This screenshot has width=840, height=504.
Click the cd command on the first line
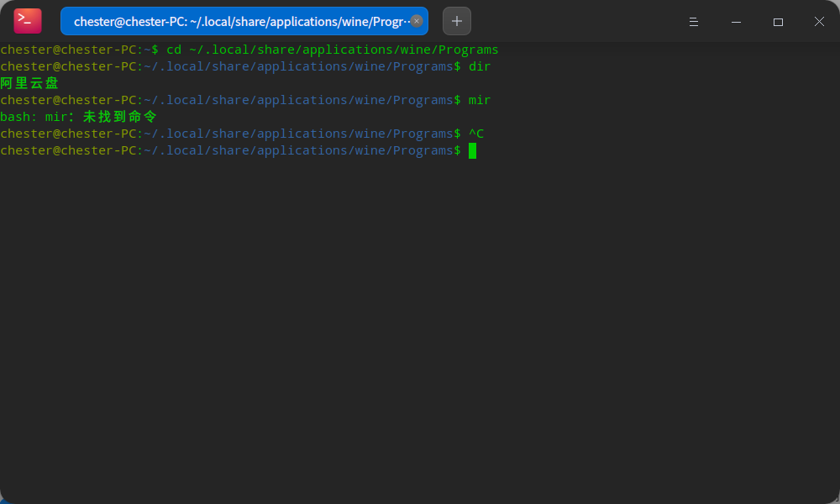(176, 50)
